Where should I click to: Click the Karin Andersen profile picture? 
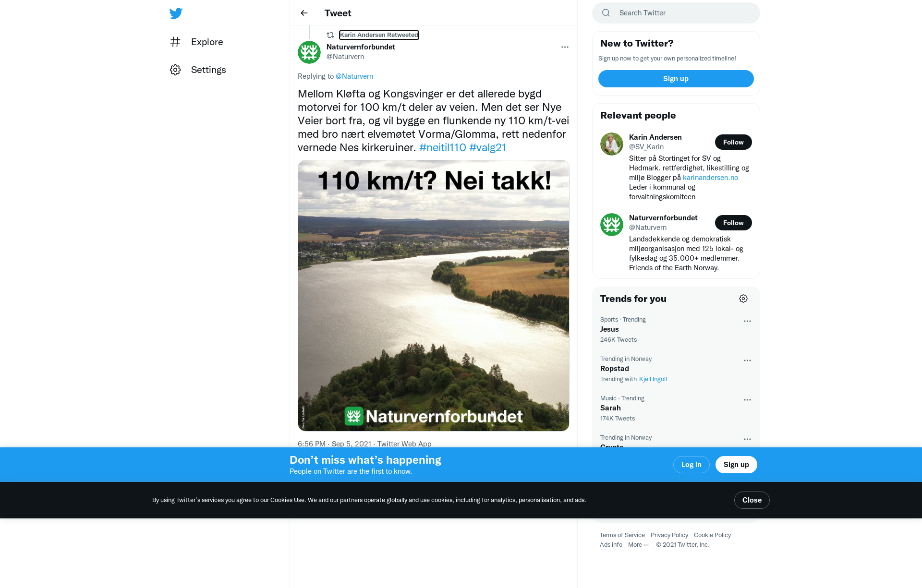612,144
